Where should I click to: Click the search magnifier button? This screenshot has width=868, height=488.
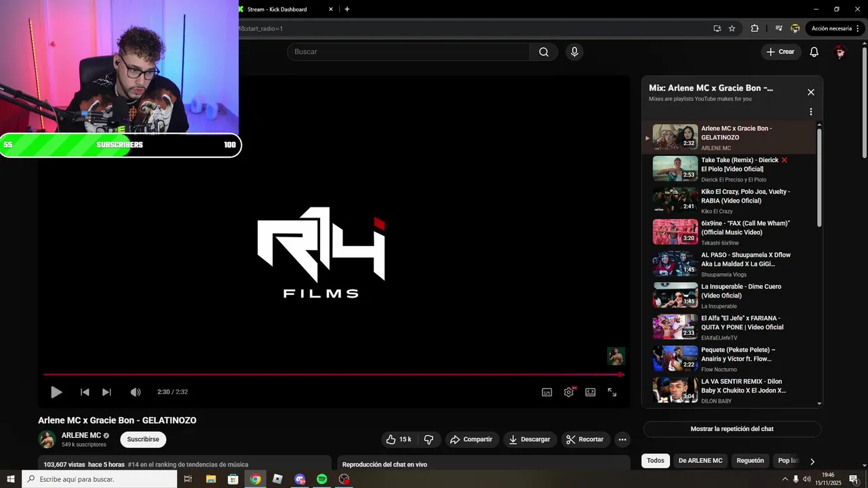coord(544,52)
